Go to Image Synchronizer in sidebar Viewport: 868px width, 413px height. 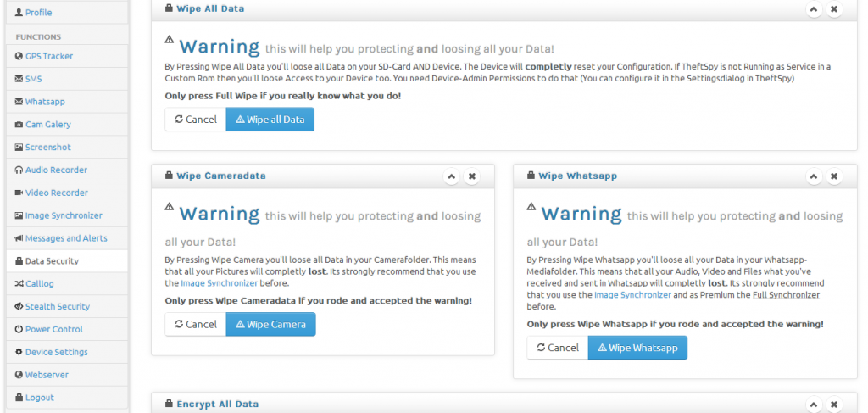pyautogui.click(x=67, y=215)
